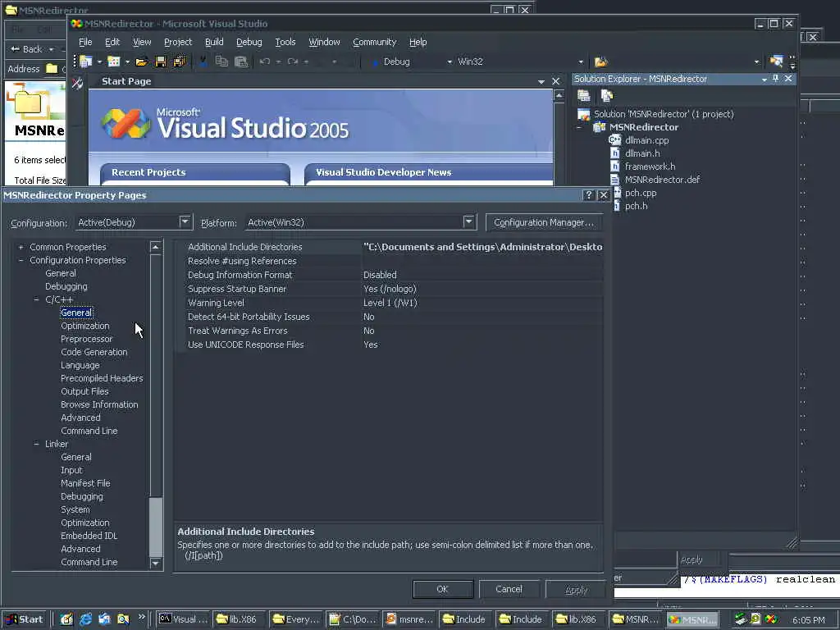Click the Windows Start button
The height and width of the screenshot is (630, 840).
click(x=25, y=619)
